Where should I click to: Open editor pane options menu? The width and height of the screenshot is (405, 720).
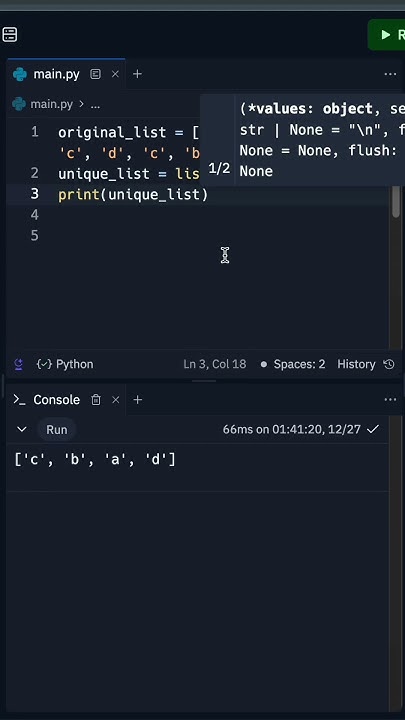click(x=390, y=74)
